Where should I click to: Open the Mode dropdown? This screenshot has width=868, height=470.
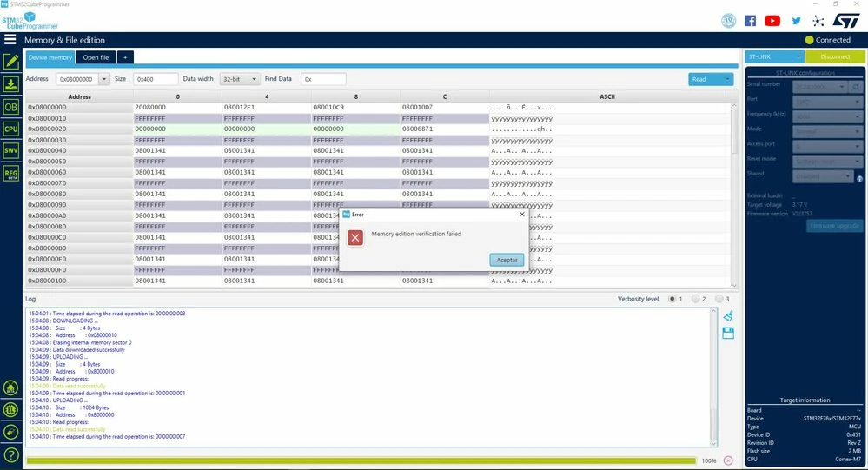827,132
